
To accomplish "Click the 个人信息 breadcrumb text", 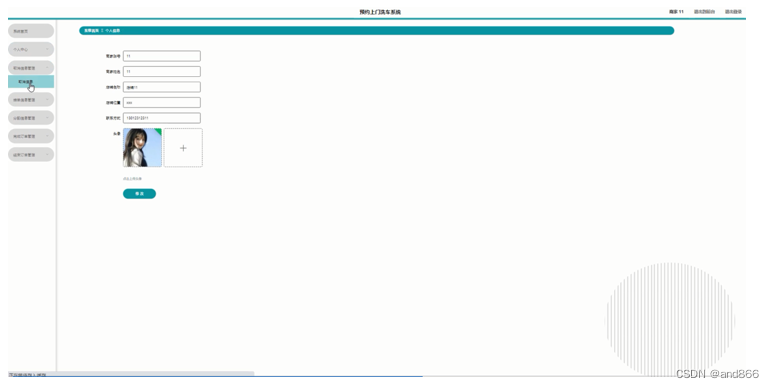I will pos(113,31).
